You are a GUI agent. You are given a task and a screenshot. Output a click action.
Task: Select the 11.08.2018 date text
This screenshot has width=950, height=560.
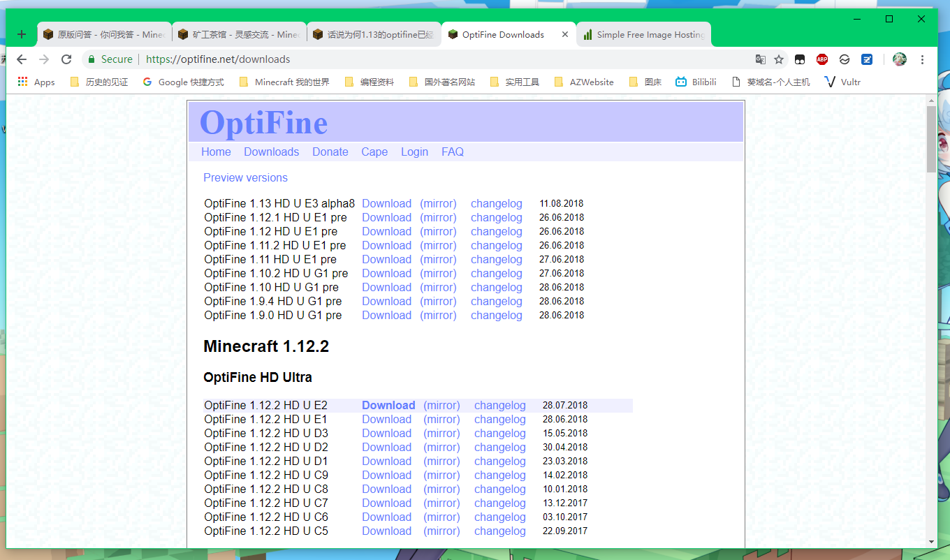[561, 204]
